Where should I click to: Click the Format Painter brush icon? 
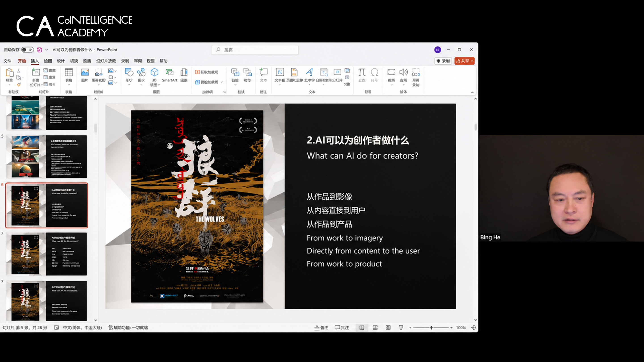click(19, 85)
